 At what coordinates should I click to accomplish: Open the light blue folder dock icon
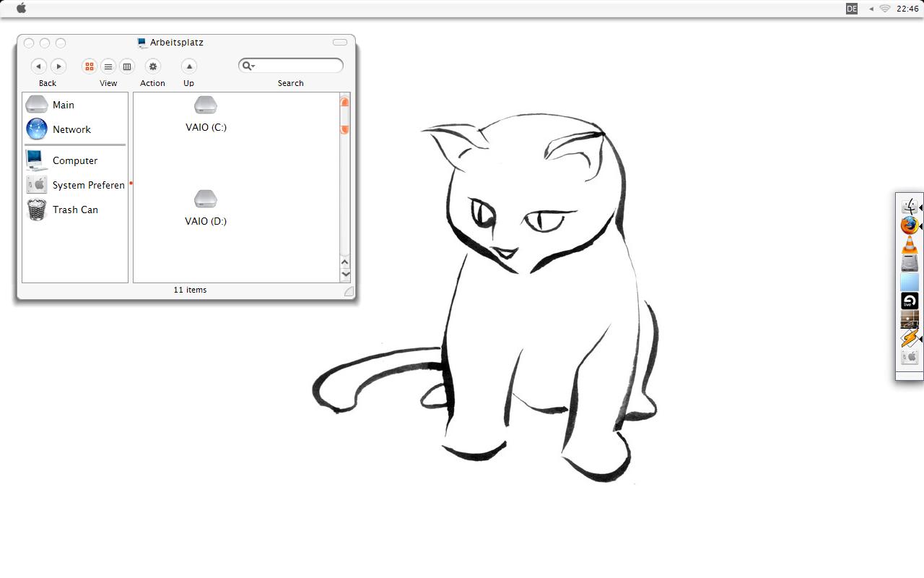tap(910, 282)
